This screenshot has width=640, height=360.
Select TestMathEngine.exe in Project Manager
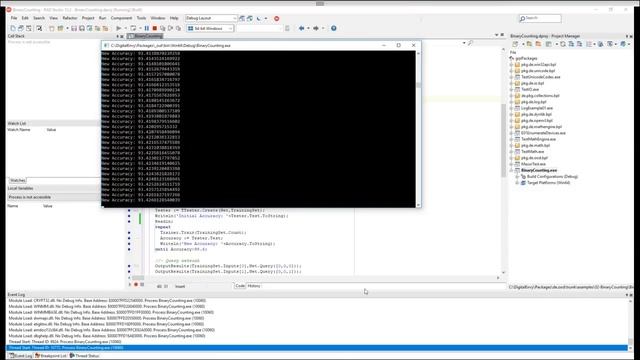tap(538, 139)
